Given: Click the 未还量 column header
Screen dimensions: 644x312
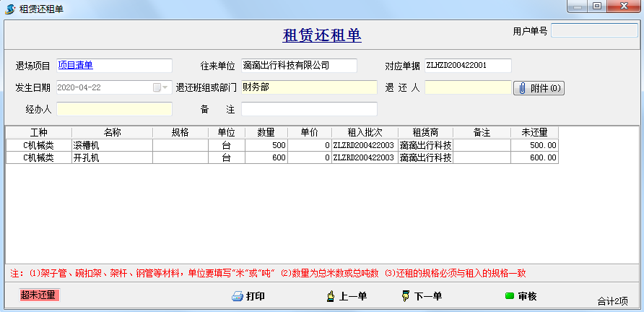Looking at the screenshot, I should pyautogui.click(x=534, y=133).
